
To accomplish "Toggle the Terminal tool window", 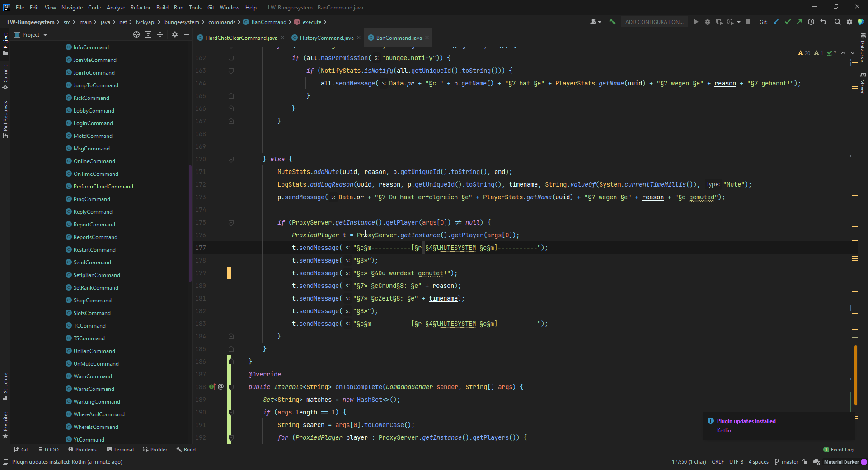I will (120, 450).
